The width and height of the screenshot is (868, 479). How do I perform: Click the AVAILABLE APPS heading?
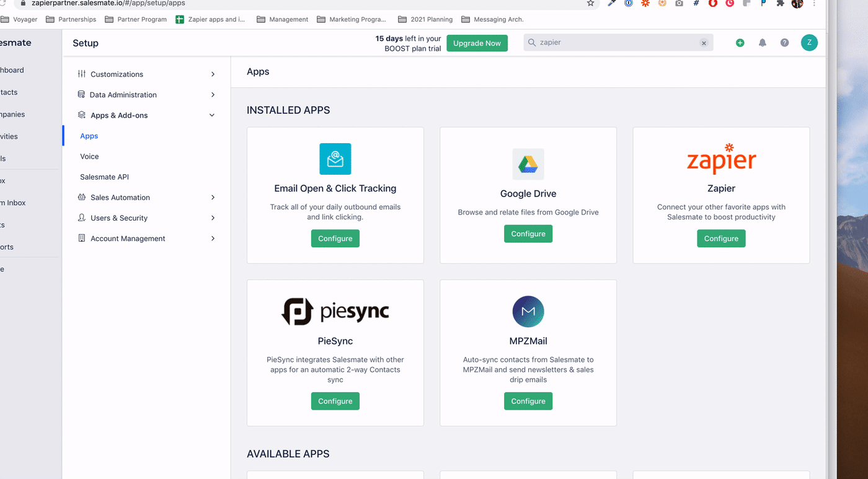tap(288, 454)
